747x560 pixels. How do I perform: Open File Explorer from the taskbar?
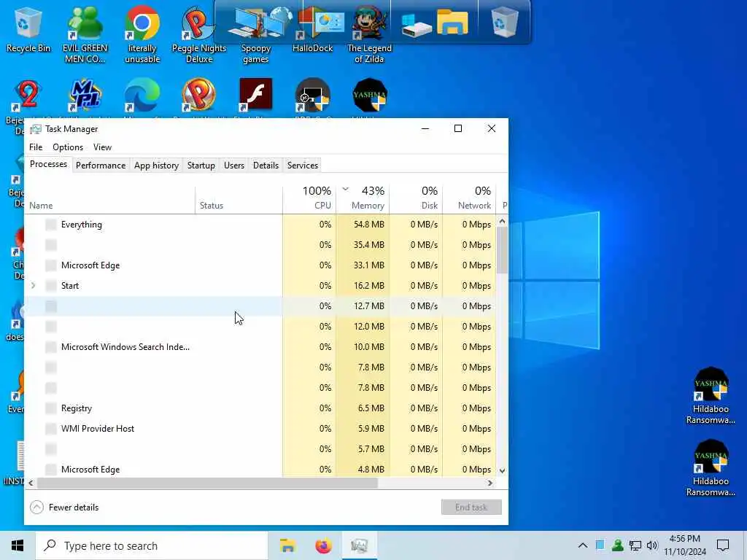(287, 545)
